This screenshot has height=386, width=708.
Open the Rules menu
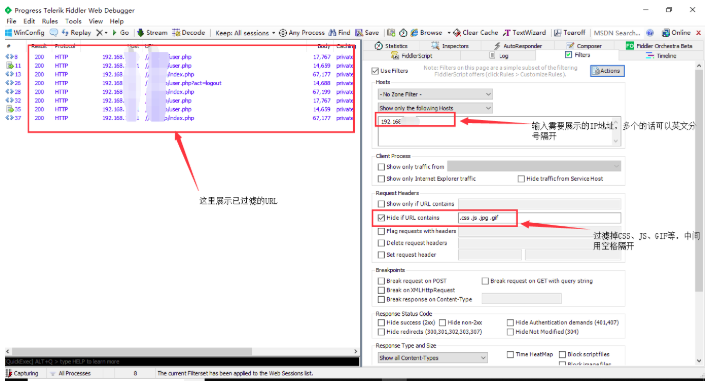(x=50, y=21)
